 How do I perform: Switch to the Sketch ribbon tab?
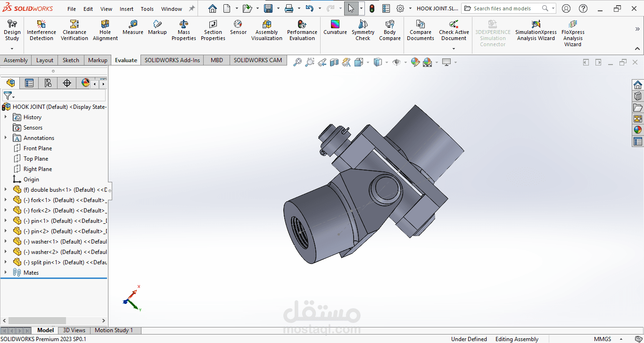pos(71,60)
